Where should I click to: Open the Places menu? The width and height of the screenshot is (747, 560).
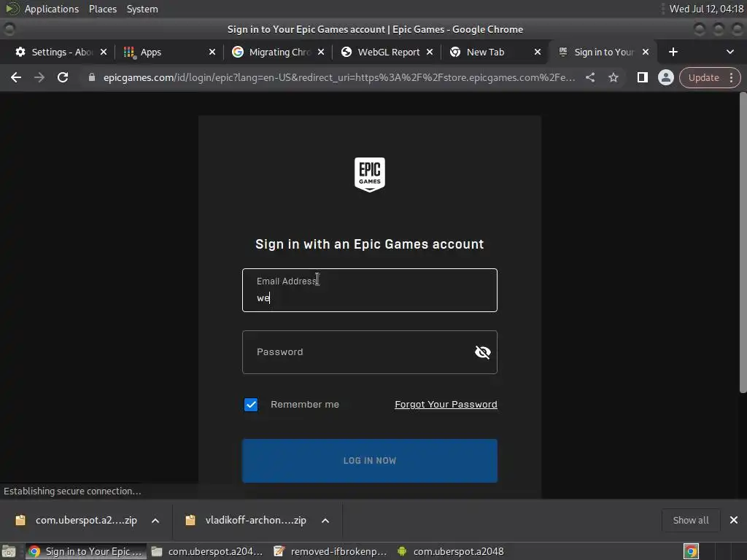pos(103,9)
